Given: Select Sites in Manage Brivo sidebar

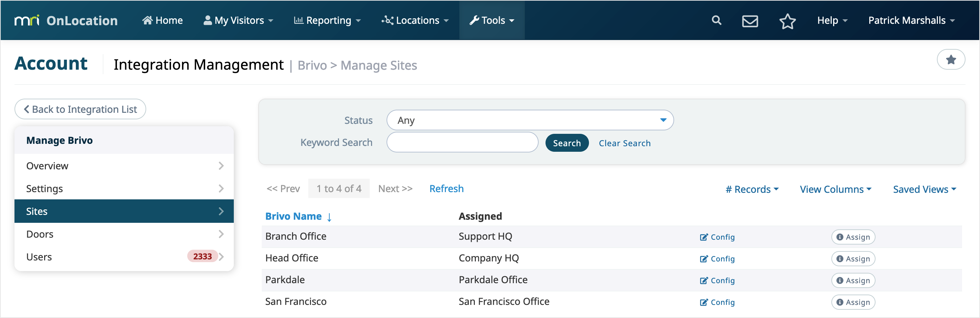Looking at the screenshot, I should [x=124, y=211].
